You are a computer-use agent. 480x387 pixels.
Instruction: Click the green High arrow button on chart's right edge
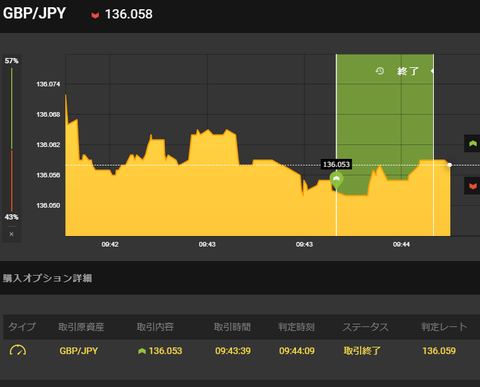click(472, 144)
